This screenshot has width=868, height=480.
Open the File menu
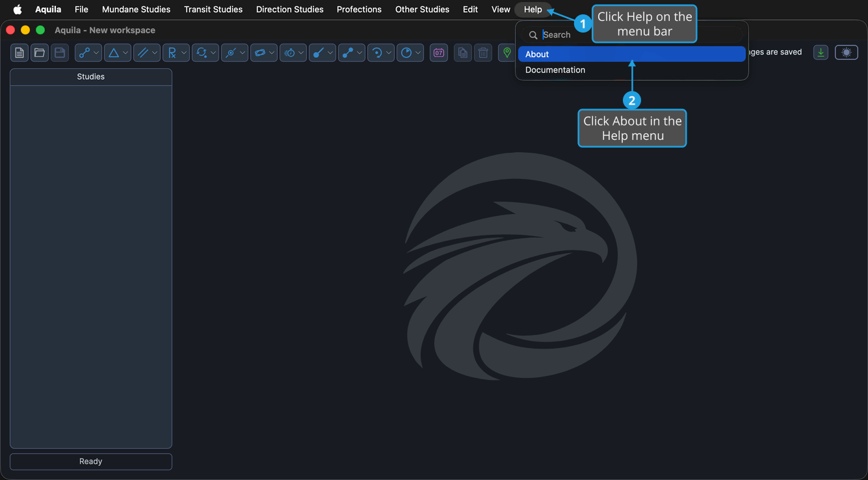[x=81, y=9]
